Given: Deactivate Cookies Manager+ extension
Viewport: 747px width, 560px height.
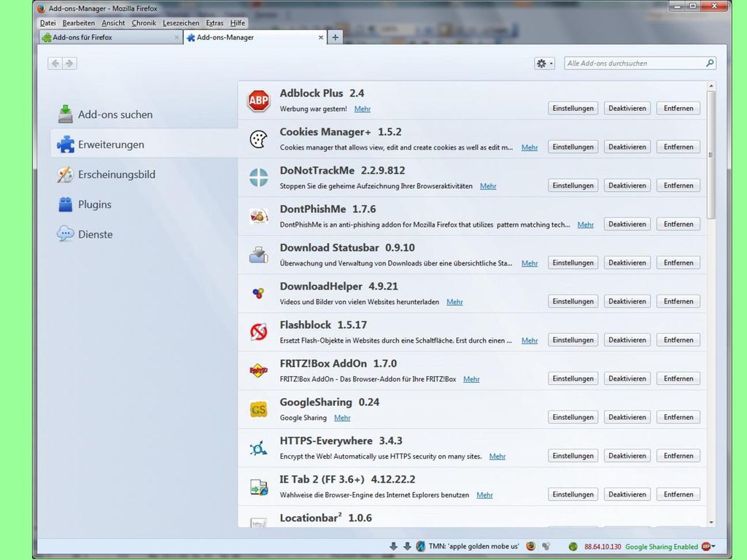Looking at the screenshot, I should [x=627, y=147].
